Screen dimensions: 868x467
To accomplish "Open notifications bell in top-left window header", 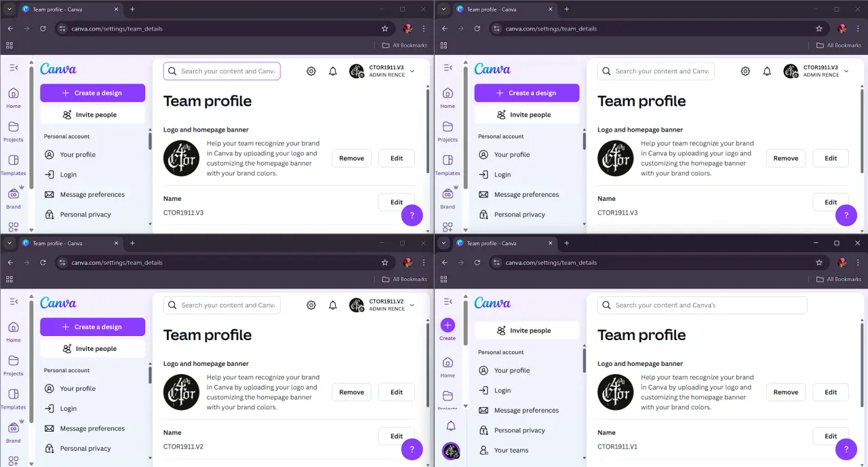I will tap(333, 71).
